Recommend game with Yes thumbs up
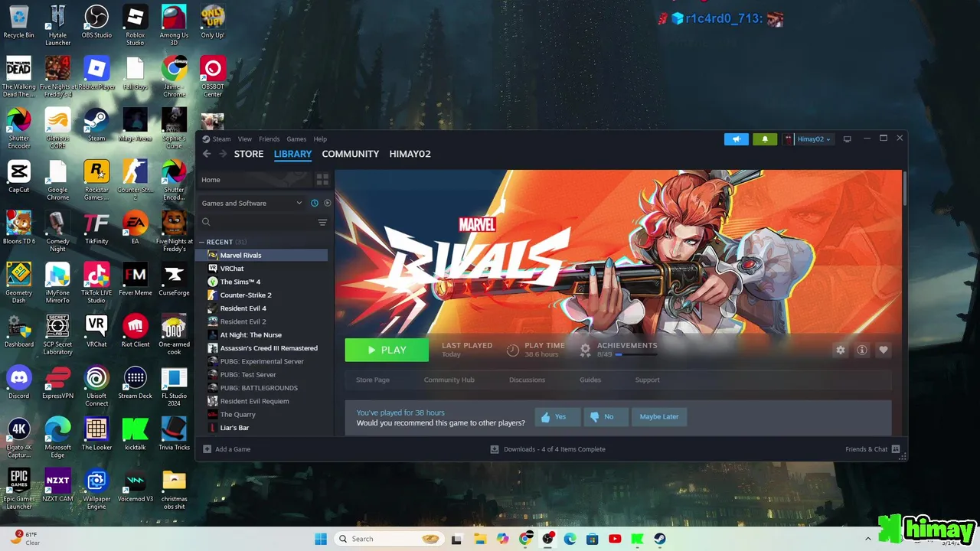Screen dimensions: 980x551 pos(557,417)
